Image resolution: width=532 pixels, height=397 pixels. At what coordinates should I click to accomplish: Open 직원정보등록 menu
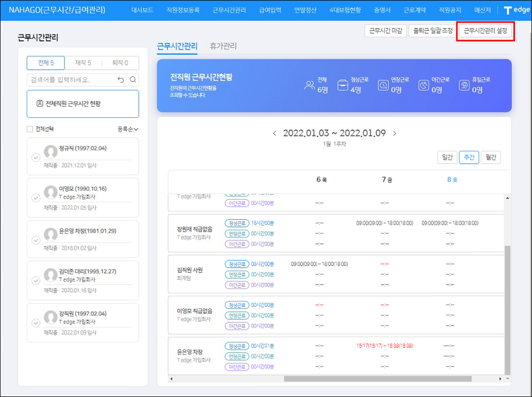coord(183,10)
